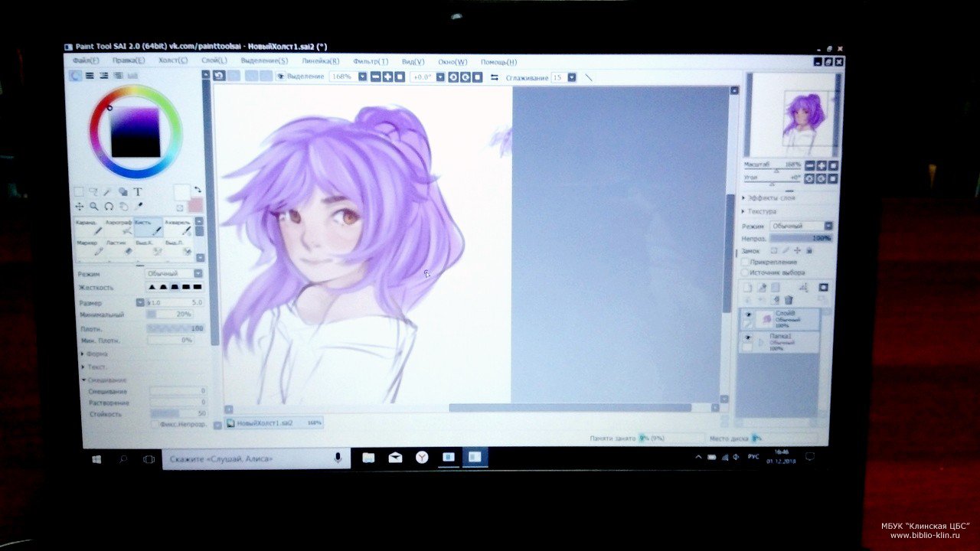The height and width of the screenshot is (551, 980).
Task: Toggle visibility of Папка1 folder
Action: point(748,337)
